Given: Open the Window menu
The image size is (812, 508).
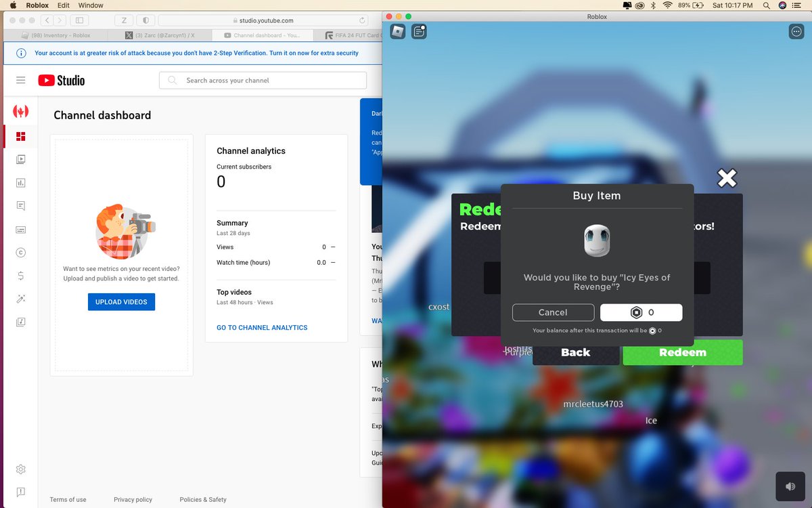Looking at the screenshot, I should point(91,5).
